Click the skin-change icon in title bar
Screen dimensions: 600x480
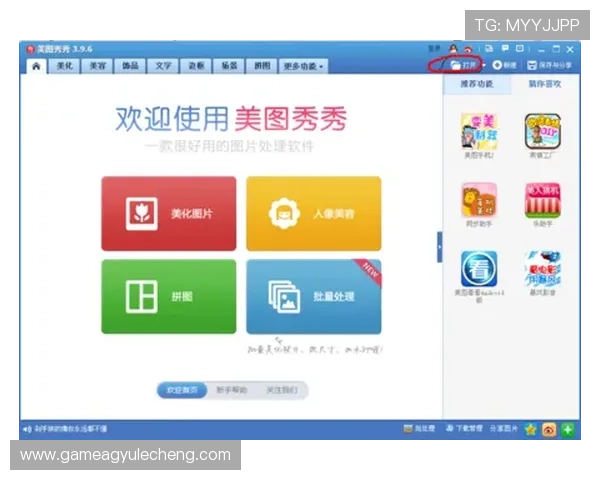489,49
